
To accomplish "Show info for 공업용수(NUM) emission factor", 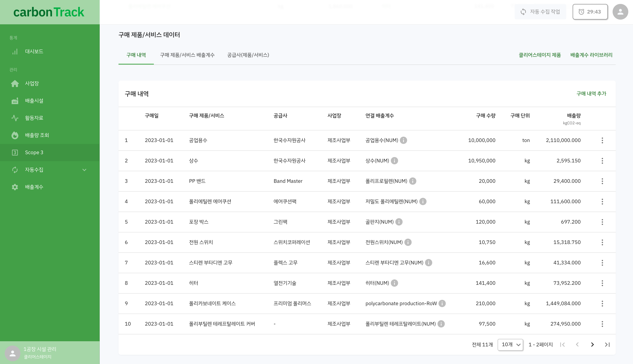I will coord(403,140).
